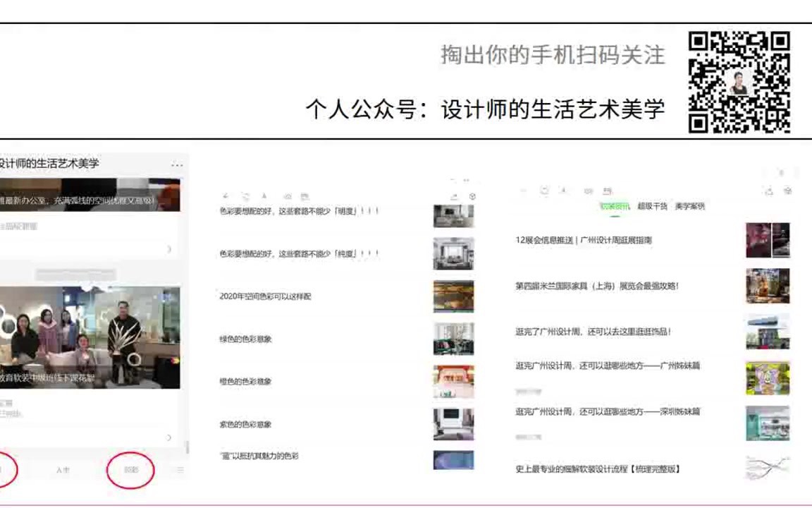Image resolution: width=812 pixels, height=508 pixels.
Task: Click the hamburger menu at bottom of left panel
Action: click(180, 469)
